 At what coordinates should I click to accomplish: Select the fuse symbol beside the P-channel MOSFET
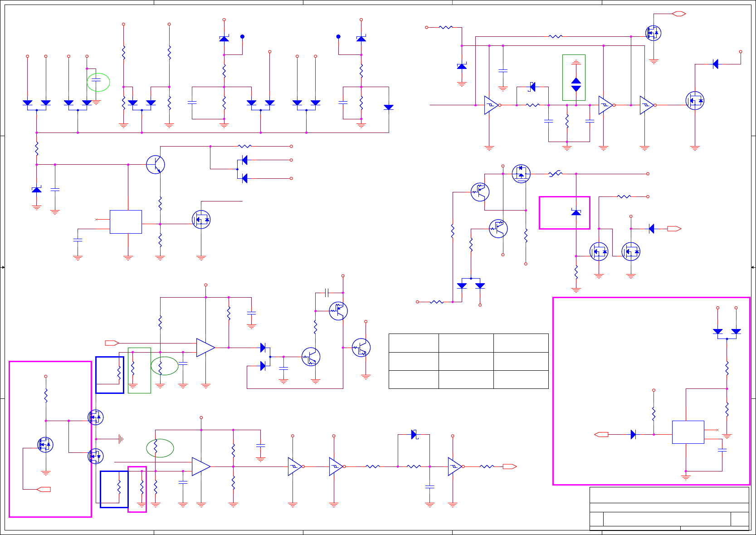555,173
